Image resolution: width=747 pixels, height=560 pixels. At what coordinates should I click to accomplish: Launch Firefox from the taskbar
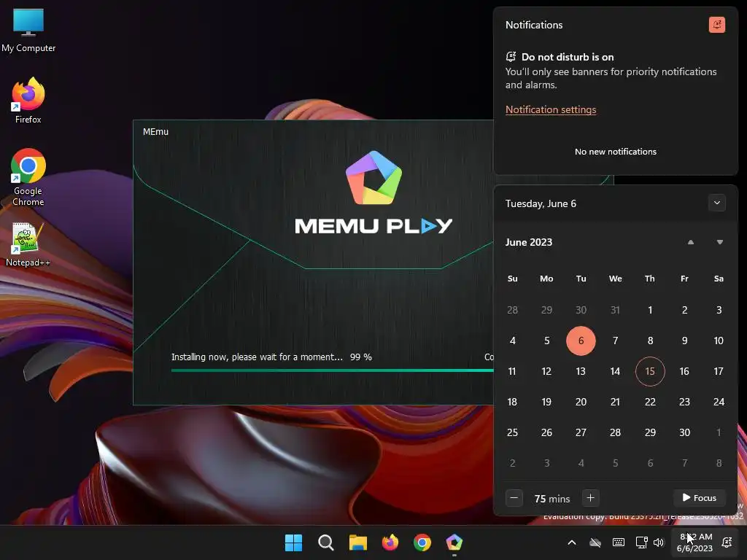(x=390, y=542)
